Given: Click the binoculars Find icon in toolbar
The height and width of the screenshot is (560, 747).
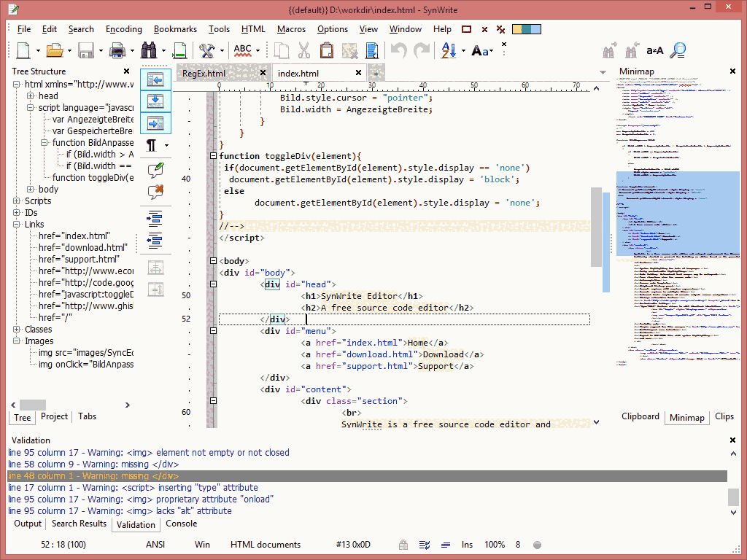Looking at the screenshot, I should [x=150, y=50].
